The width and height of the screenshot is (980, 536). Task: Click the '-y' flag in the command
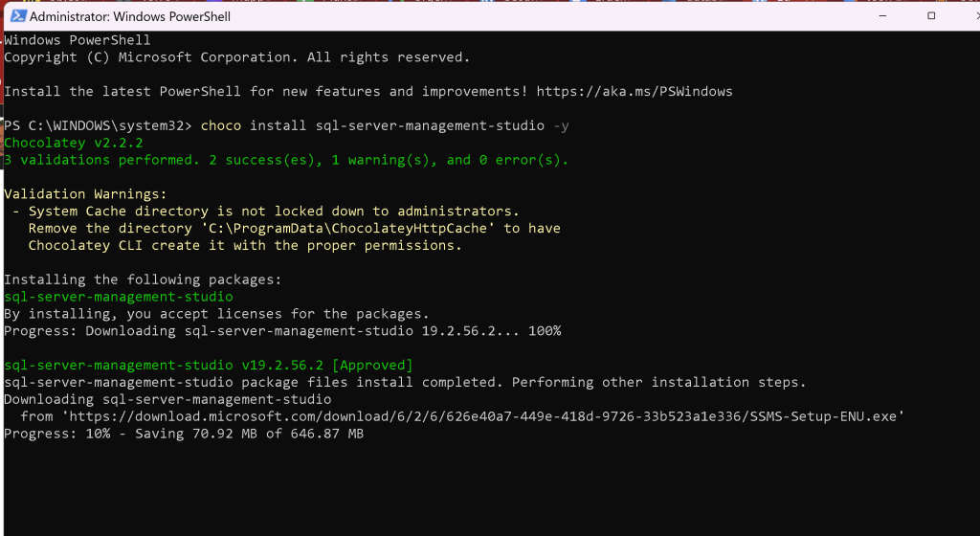pyautogui.click(x=561, y=126)
